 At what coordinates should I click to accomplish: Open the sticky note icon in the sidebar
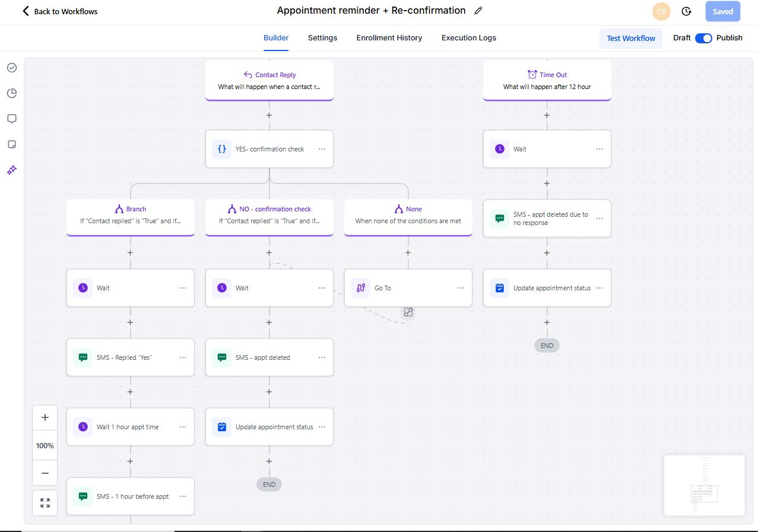(x=12, y=144)
